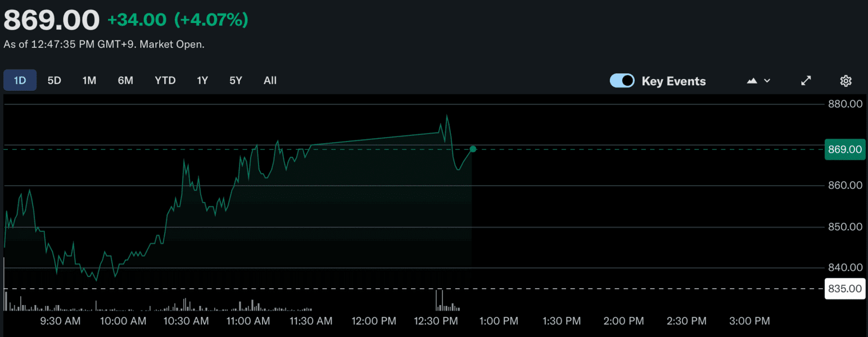868x337 pixels.
Task: Click the 880.00 y-axis label
Action: tap(845, 104)
